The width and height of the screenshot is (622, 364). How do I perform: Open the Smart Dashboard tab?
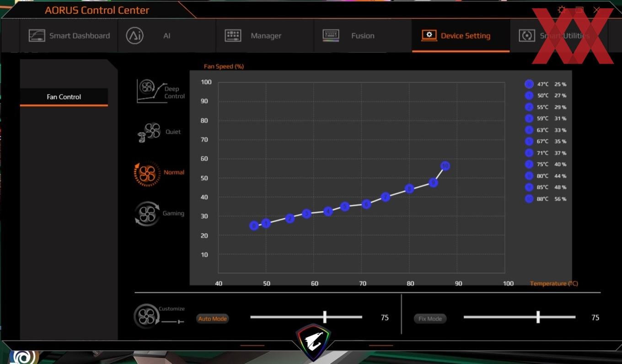69,36
